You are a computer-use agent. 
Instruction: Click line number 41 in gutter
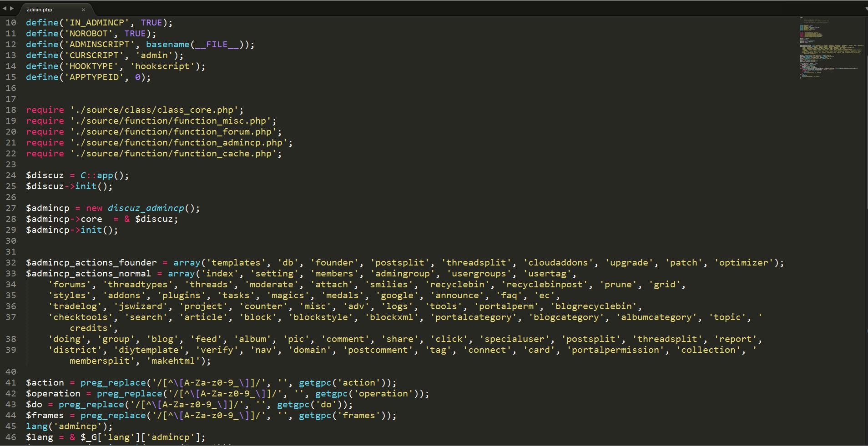click(10, 383)
